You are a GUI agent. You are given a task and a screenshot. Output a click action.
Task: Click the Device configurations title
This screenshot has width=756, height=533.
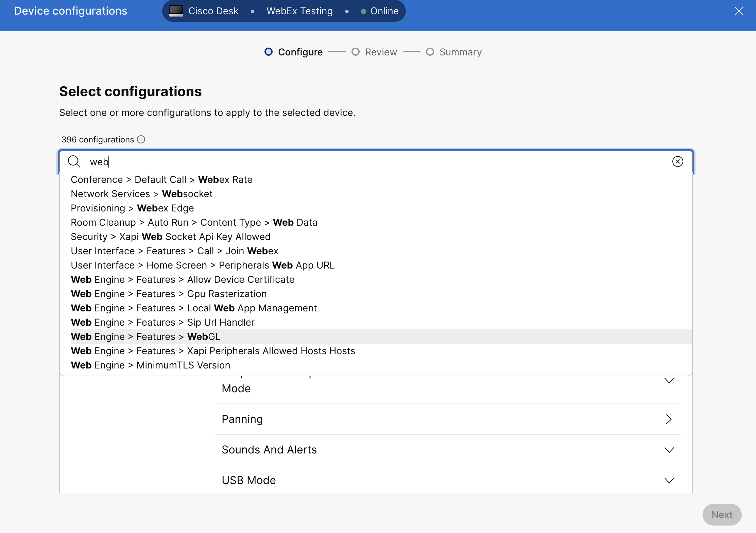71,11
